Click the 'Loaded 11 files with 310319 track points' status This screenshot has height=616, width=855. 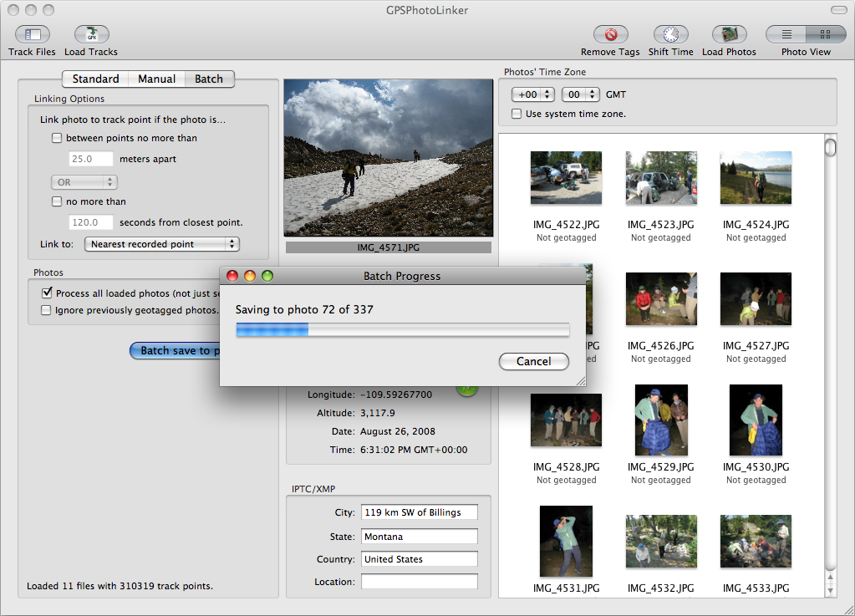coord(120,586)
